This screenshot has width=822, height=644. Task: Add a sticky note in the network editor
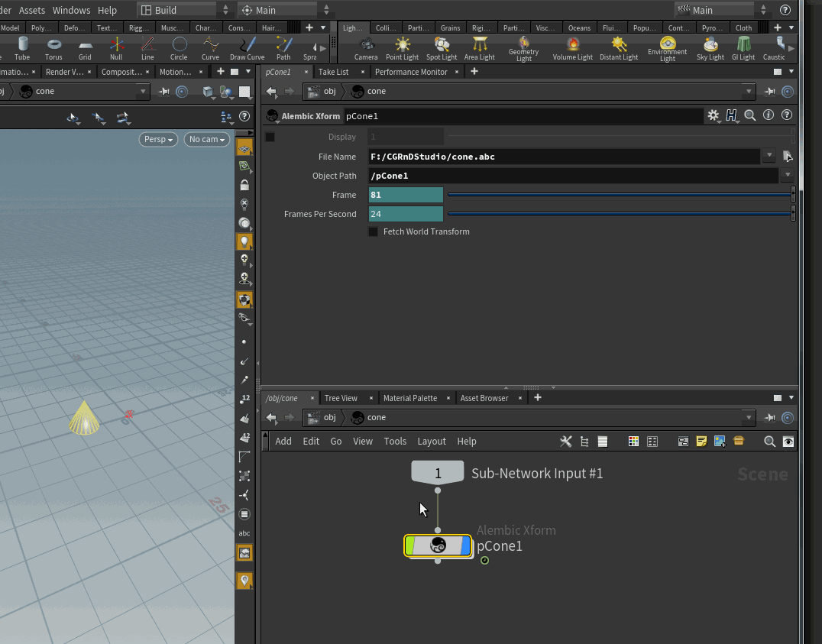click(701, 442)
